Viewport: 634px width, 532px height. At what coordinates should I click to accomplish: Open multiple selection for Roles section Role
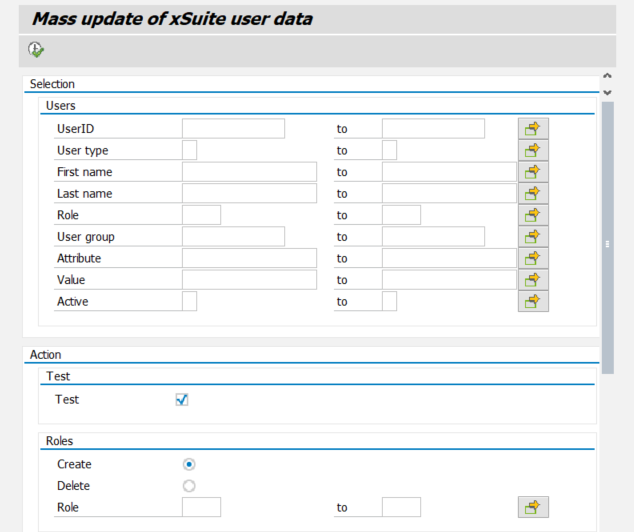tap(533, 507)
